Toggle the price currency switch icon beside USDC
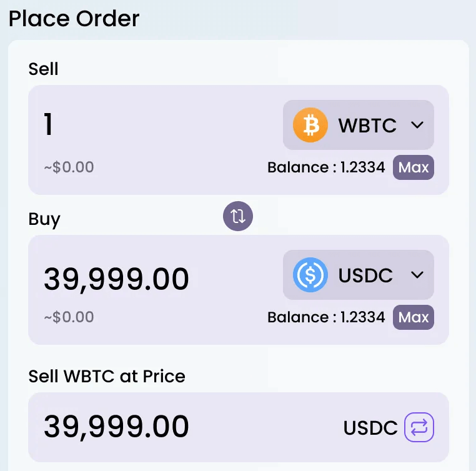The image size is (476, 471). tap(419, 427)
